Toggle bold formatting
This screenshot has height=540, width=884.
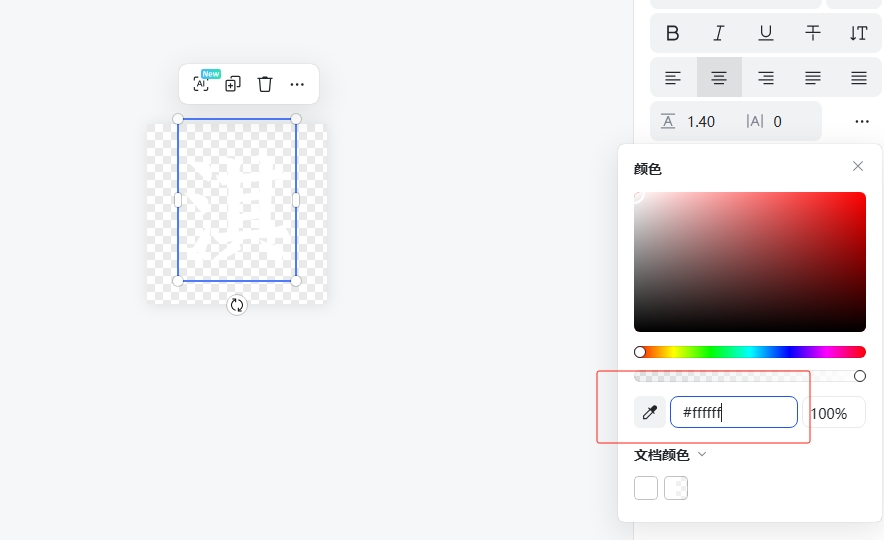tap(673, 33)
